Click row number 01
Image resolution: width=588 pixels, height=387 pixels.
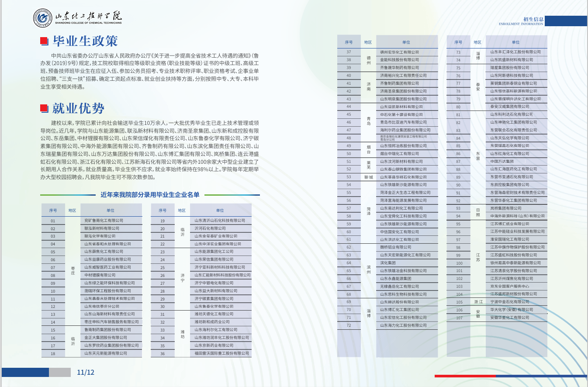click(53, 221)
